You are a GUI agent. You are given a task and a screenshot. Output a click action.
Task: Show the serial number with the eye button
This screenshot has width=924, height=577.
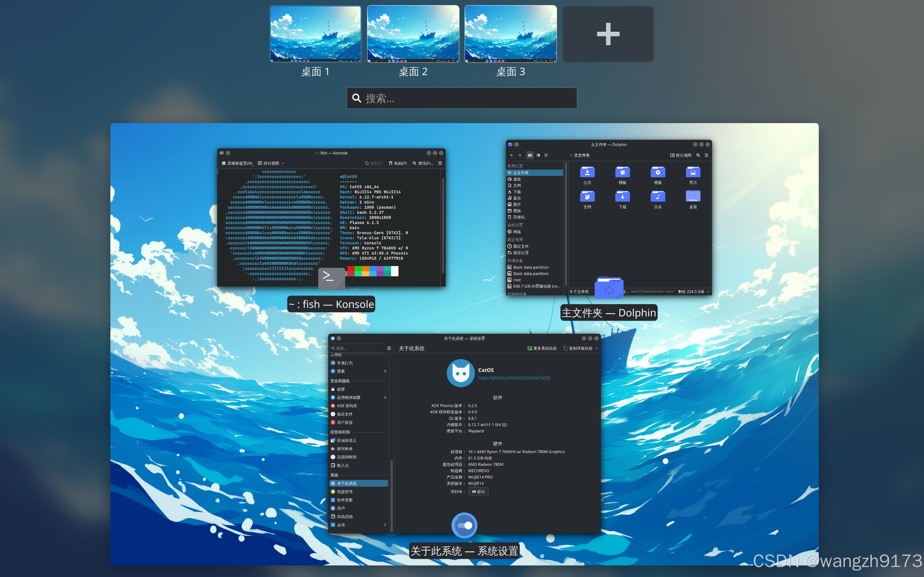click(478, 491)
